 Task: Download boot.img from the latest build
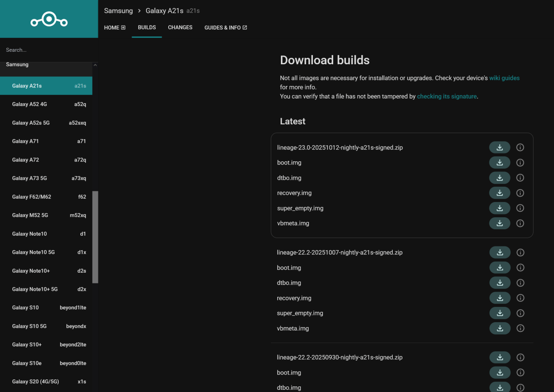[x=499, y=162]
